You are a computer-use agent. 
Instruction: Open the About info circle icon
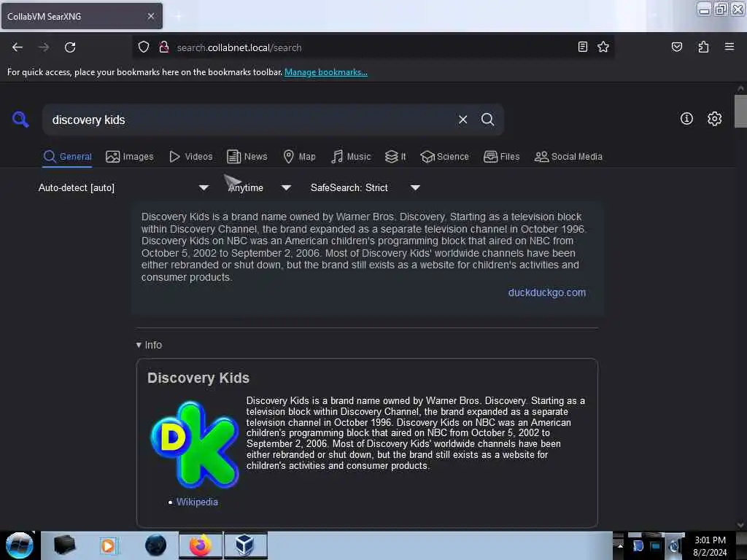coord(686,119)
